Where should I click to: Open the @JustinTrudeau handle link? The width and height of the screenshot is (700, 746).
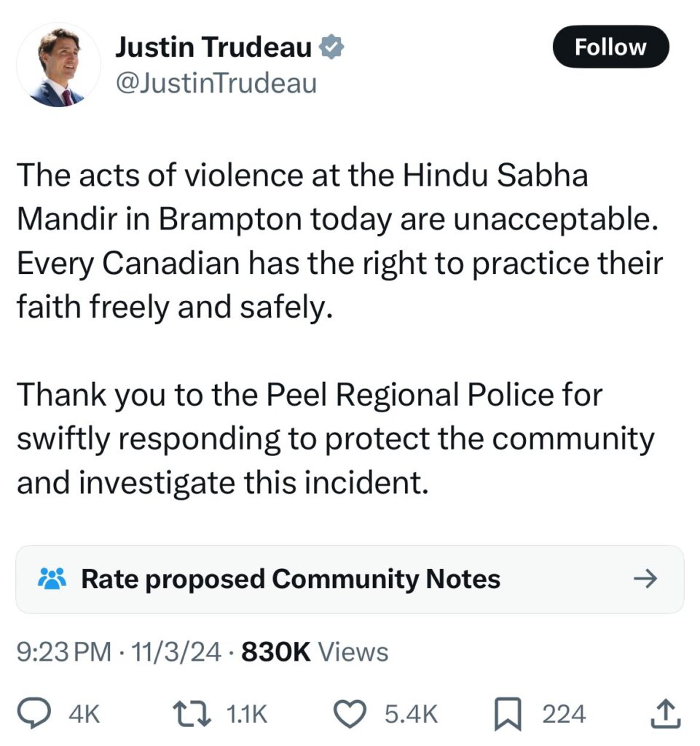[x=216, y=83]
